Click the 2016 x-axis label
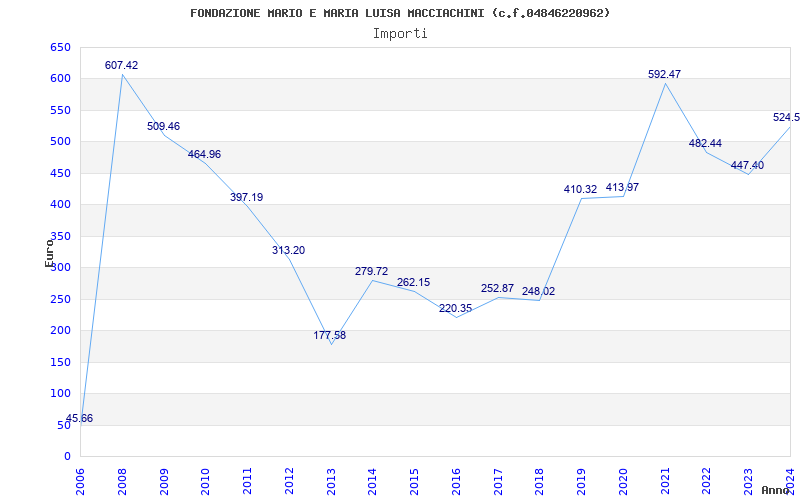The height and width of the screenshot is (500, 800). (x=456, y=481)
